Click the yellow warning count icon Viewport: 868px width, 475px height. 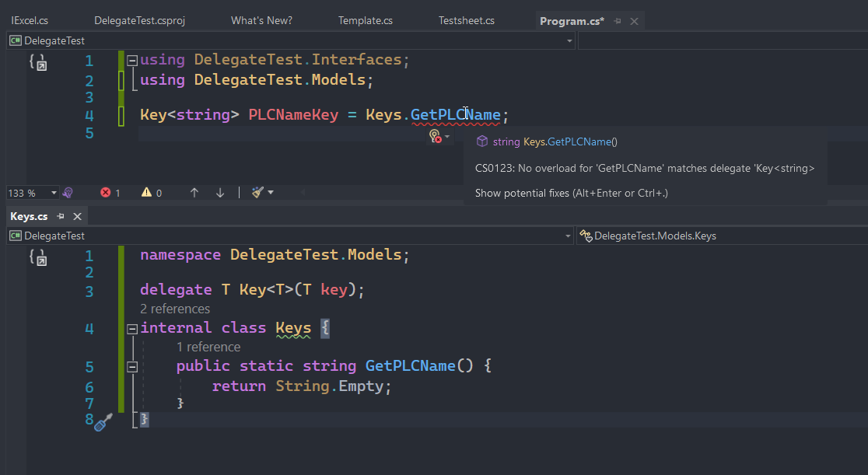(x=146, y=193)
